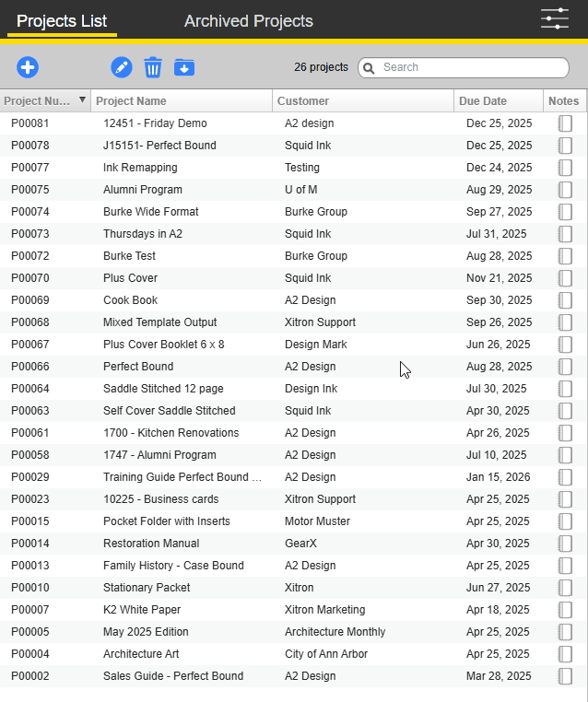The height and width of the screenshot is (702, 588).
Task: Open notes icon for Architecture Art
Action: click(565, 654)
